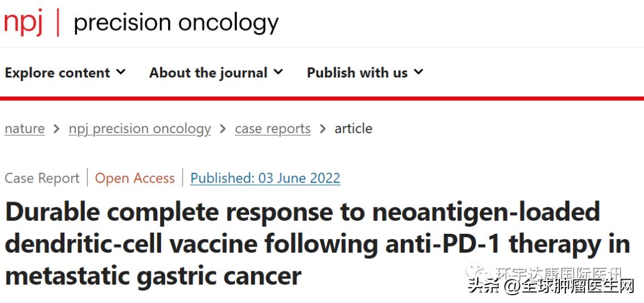Open the About the journal menu
644x303 pixels.
tap(208, 73)
